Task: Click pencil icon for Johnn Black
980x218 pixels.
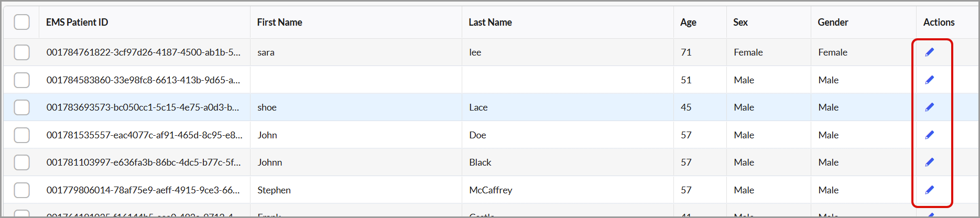Action: 930,162
